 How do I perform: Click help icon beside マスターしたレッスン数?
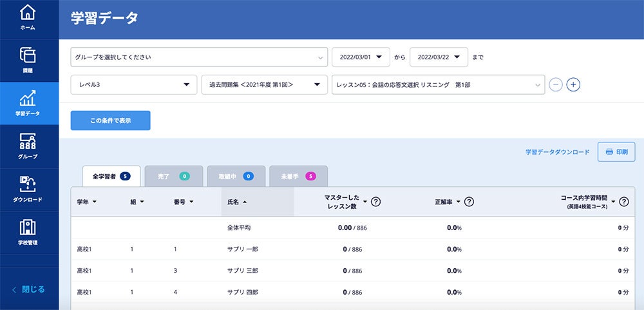tap(376, 202)
